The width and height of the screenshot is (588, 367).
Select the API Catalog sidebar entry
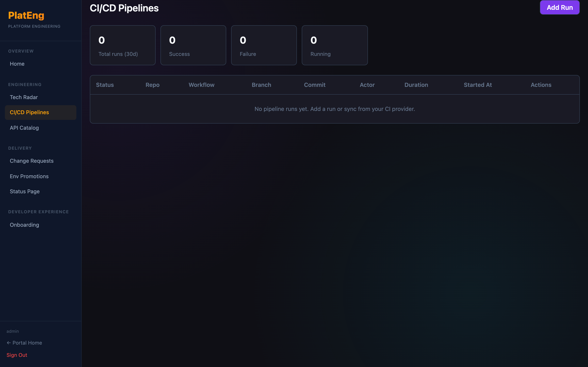click(24, 128)
